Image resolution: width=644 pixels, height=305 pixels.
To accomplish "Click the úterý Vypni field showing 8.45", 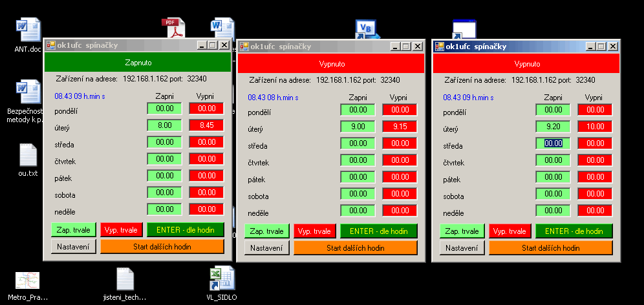I will (x=206, y=125).
